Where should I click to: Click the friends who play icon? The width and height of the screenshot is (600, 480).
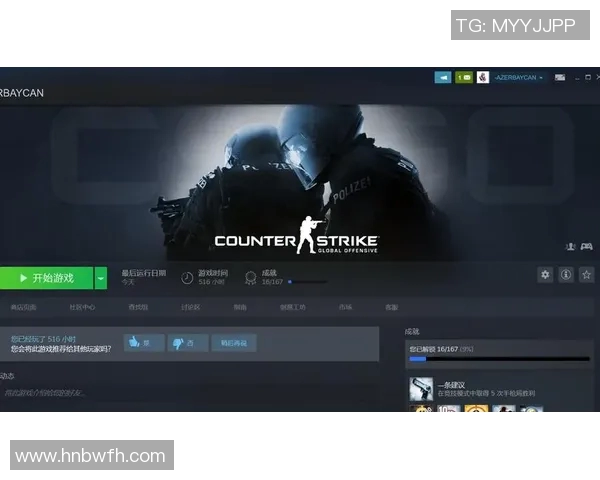(x=570, y=247)
